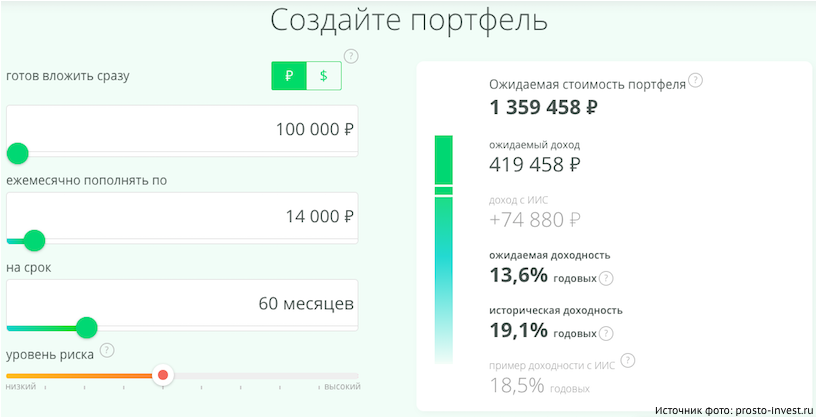Click the ожидаемый доход label
Screen dimensions: 817x418
(535, 145)
